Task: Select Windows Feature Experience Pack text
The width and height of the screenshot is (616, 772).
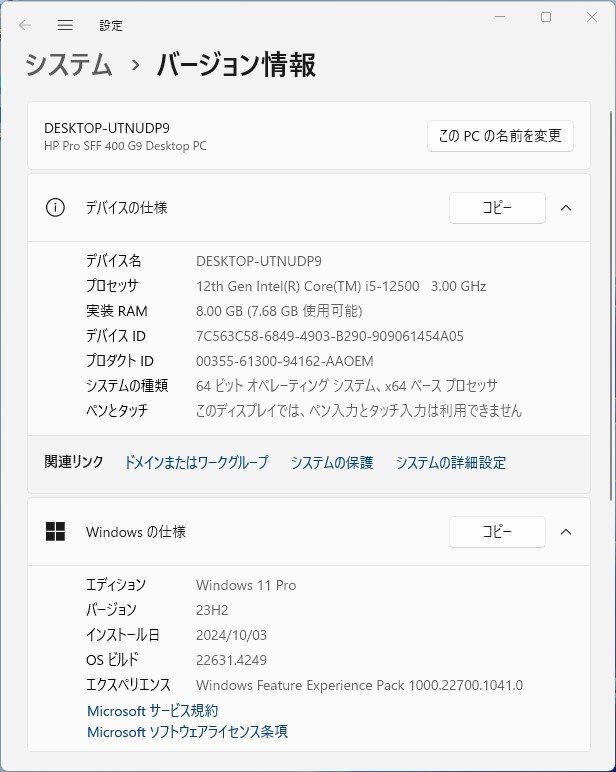Action: 359,685
